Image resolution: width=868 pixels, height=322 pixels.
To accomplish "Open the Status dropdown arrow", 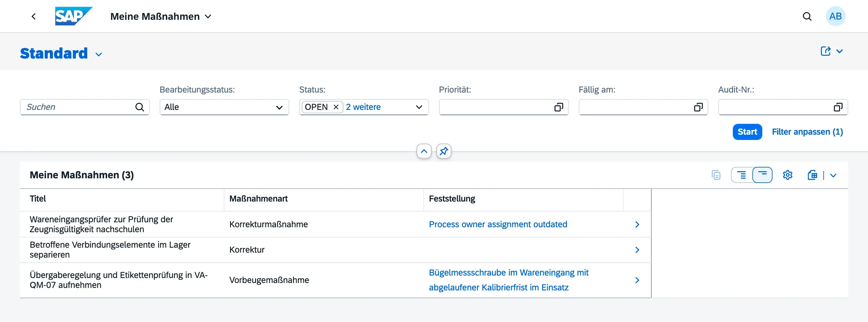I will point(419,107).
